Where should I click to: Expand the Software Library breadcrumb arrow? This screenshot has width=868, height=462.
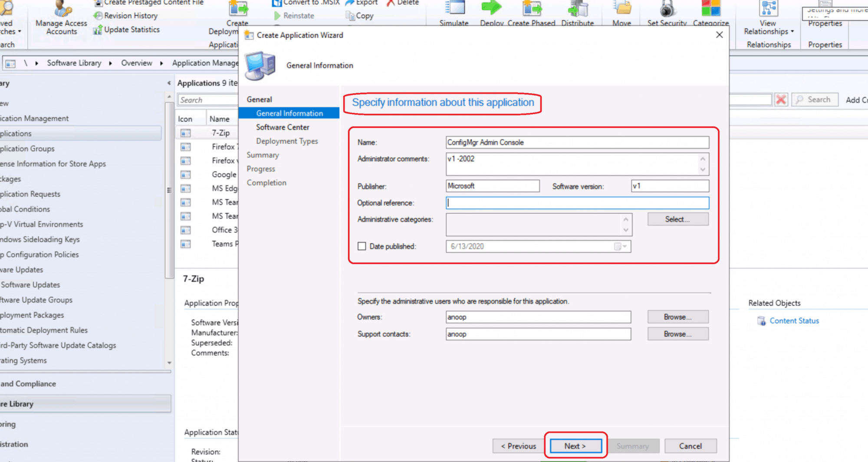111,63
